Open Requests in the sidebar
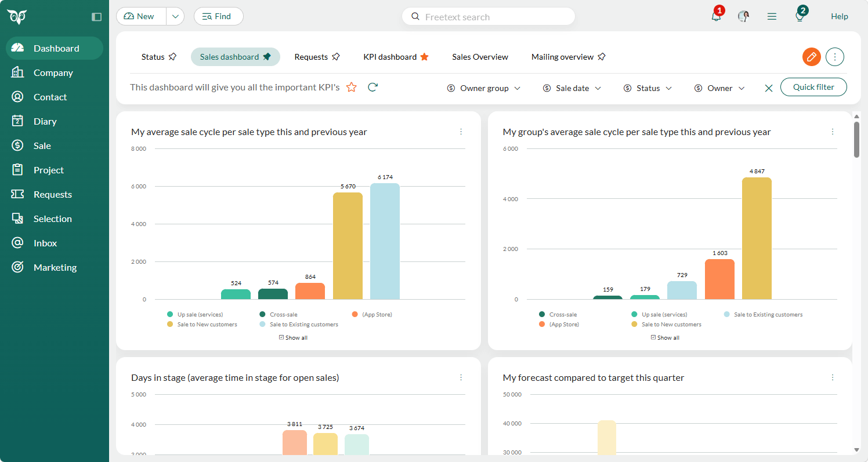This screenshot has height=462, width=868. (55, 194)
